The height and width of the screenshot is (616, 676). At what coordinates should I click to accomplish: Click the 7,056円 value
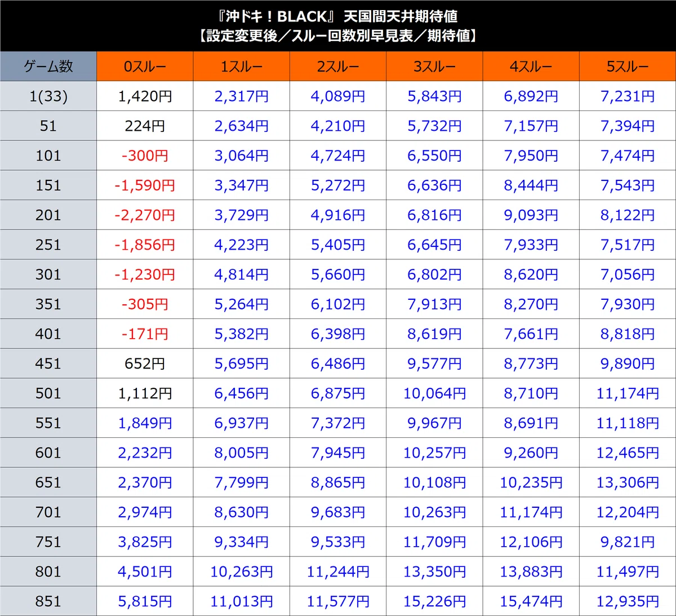[x=628, y=274]
